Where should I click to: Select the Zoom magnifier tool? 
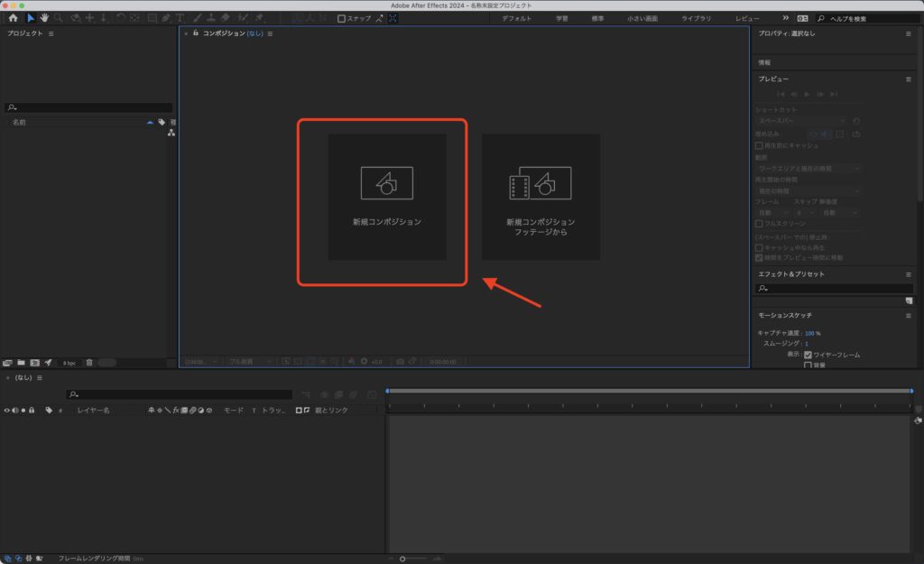[59, 18]
